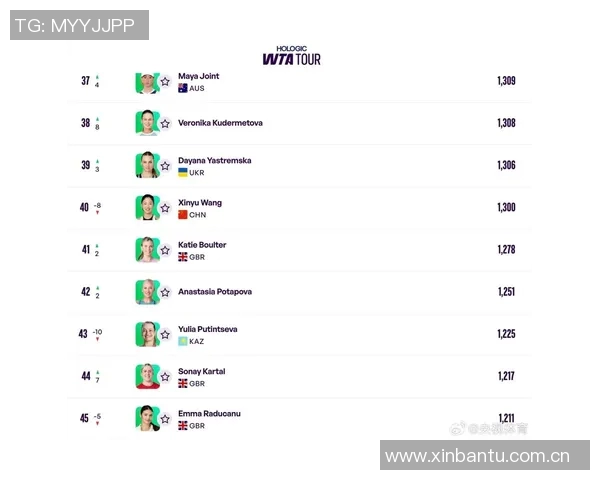The image size is (600, 480).
Task: Click Sonay Kartal's player name
Action: click(201, 371)
